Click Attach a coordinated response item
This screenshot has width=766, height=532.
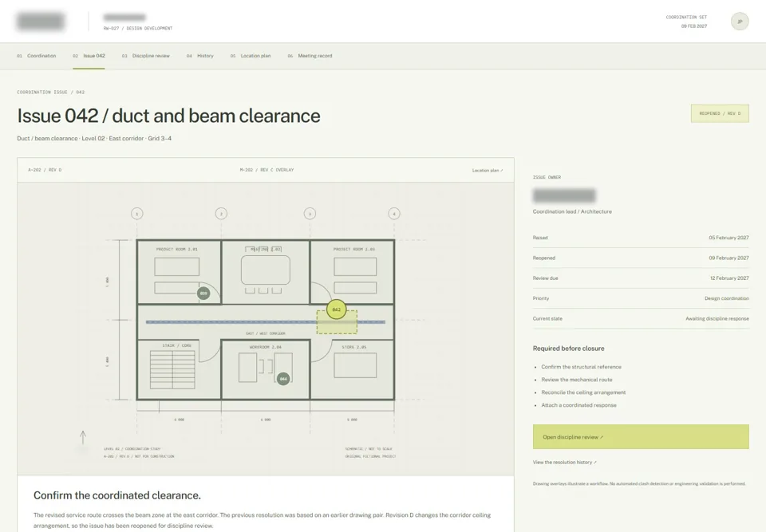[x=579, y=405]
